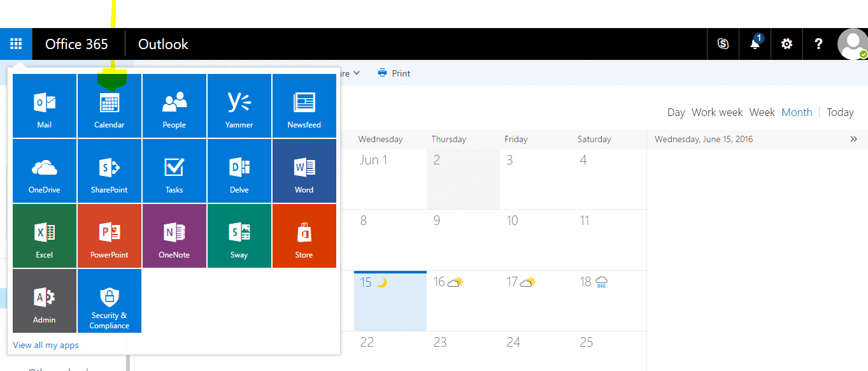This screenshot has width=868, height=371.
Task: Open the Tasks tile
Action: click(174, 170)
